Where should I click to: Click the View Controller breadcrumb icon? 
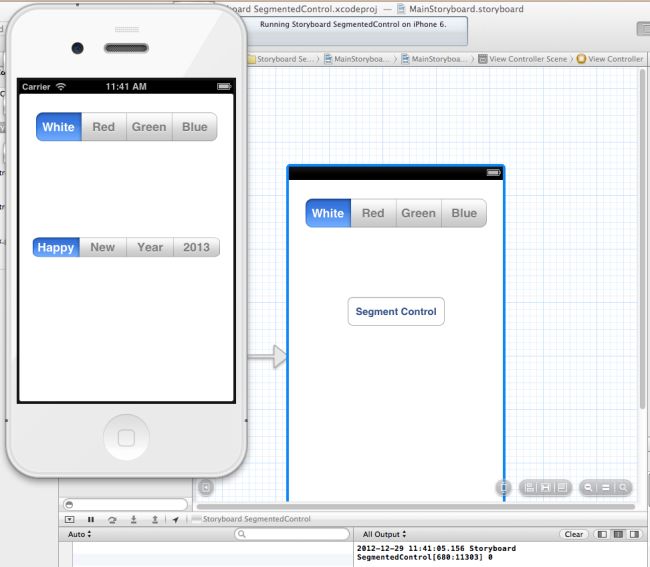click(581, 59)
